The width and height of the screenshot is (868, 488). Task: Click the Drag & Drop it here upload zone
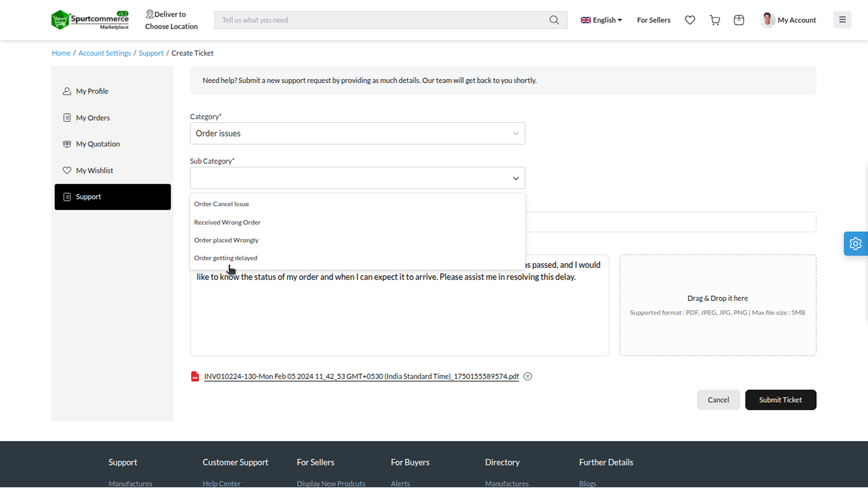(717, 305)
